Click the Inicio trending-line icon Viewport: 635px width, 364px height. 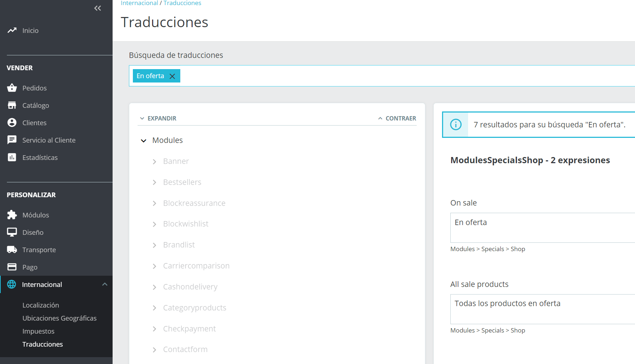tap(12, 30)
